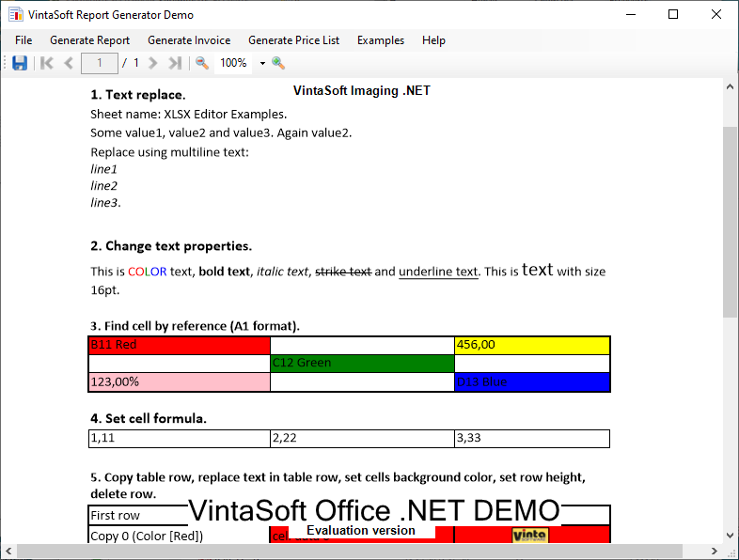Open the zoom level dropdown arrow
Image resolution: width=739 pixels, height=560 pixels.
[x=262, y=64]
